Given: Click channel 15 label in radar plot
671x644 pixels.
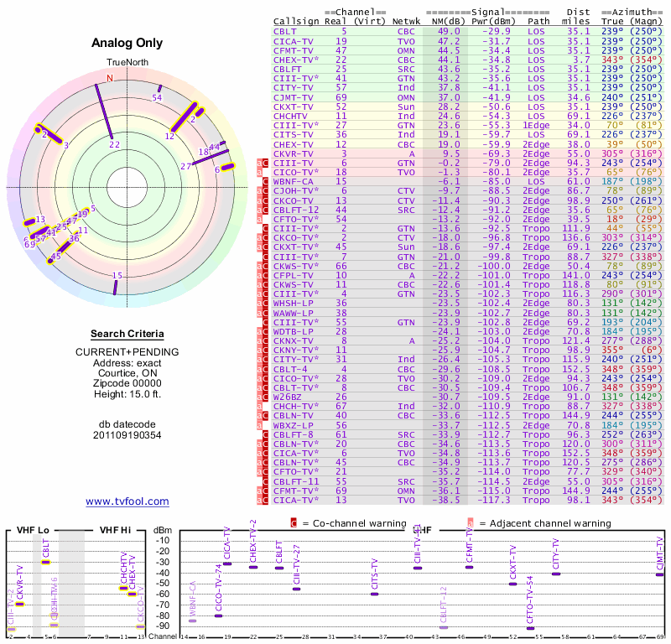Looking at the screenshot, I should (x=117, y=276).
